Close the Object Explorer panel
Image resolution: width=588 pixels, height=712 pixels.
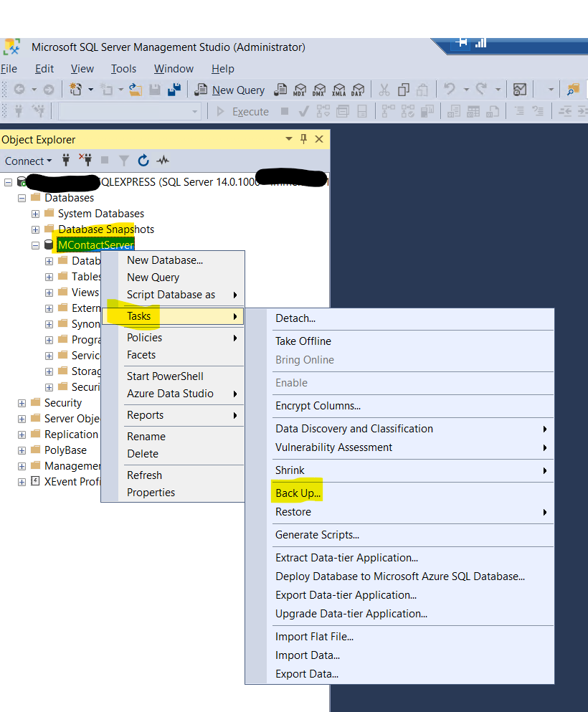coord(319,139)
